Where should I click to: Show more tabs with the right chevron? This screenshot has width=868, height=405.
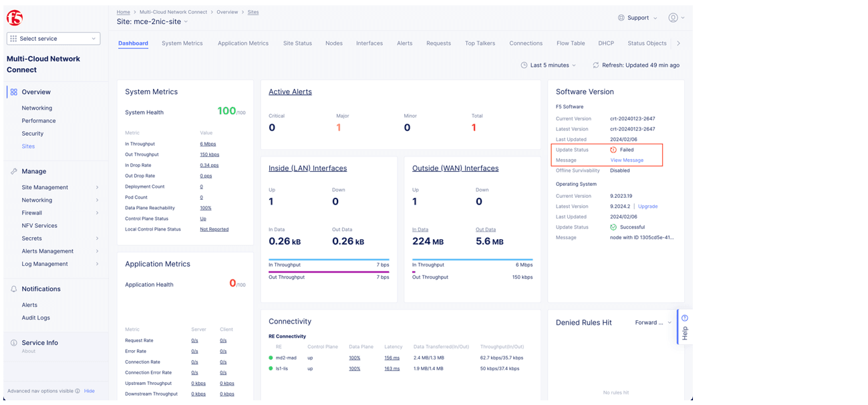(678, 43)
